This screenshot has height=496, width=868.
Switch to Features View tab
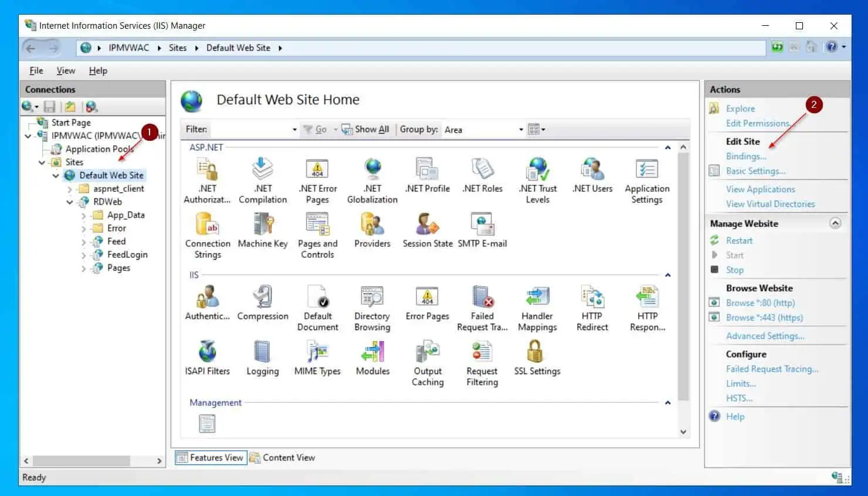pos(211,458)
